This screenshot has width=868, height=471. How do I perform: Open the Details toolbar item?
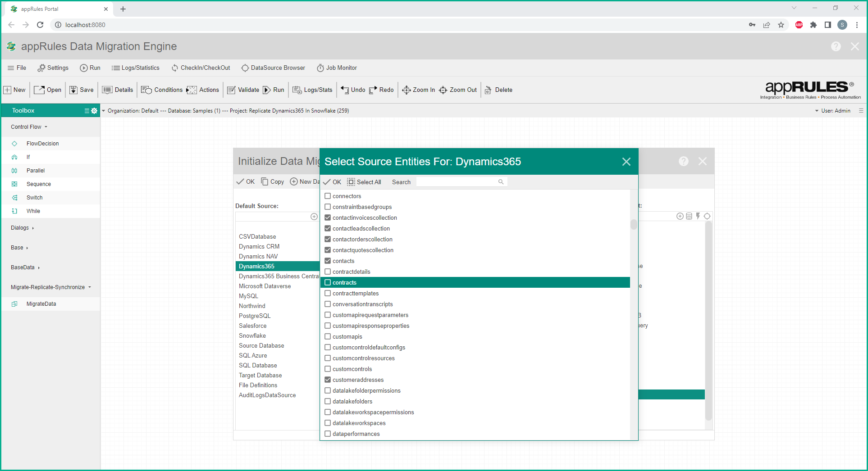pos(118,90)
